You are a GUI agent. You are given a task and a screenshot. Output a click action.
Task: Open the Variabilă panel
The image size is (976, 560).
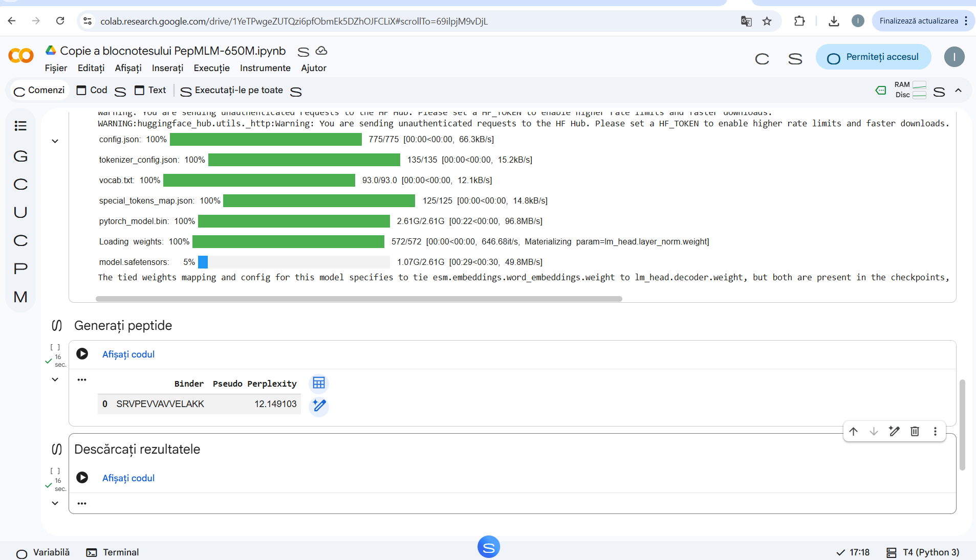tap(43, 552)
